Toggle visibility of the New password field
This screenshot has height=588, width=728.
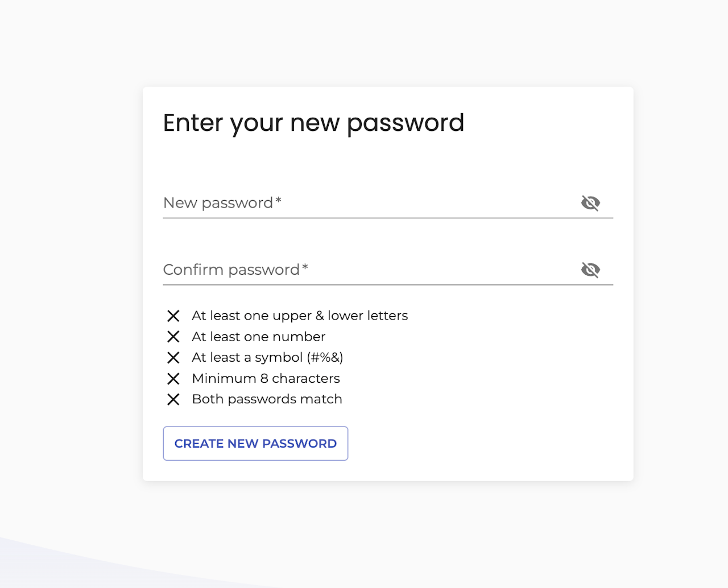(x=590, y=202)
